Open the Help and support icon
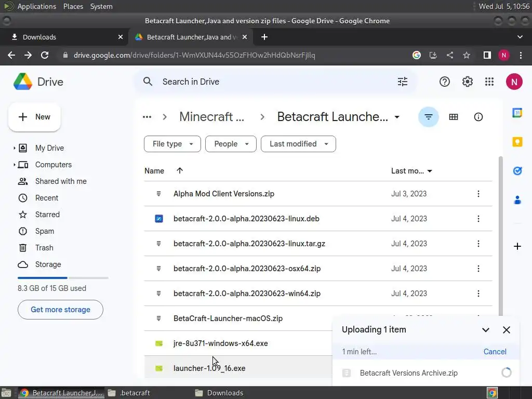Viewport: 532px width, 399px height. [445, 82]
